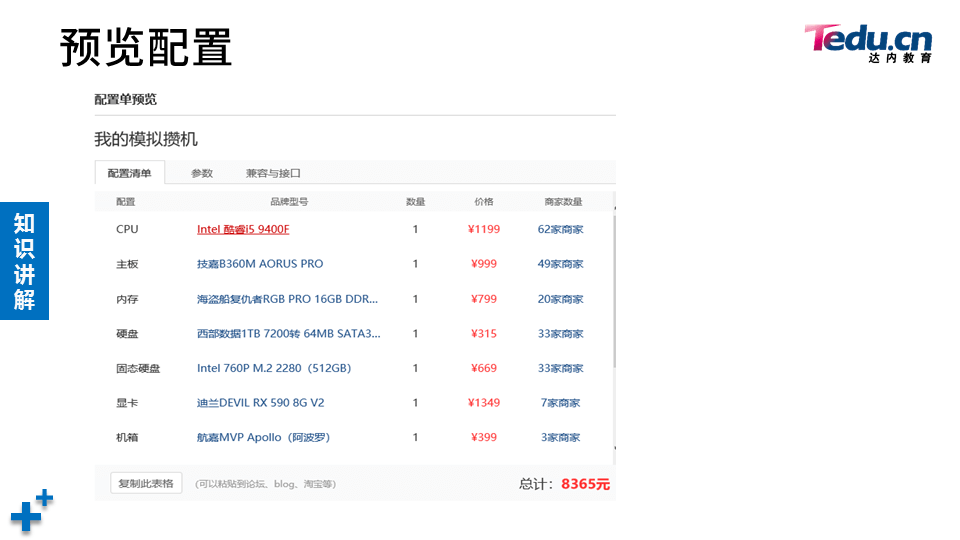
Task: Click the ¥799 memory price
Action: click(x=484, y=299)
